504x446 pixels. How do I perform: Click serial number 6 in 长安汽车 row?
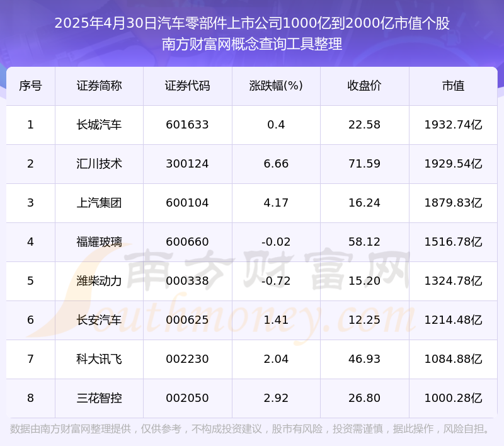30,320
